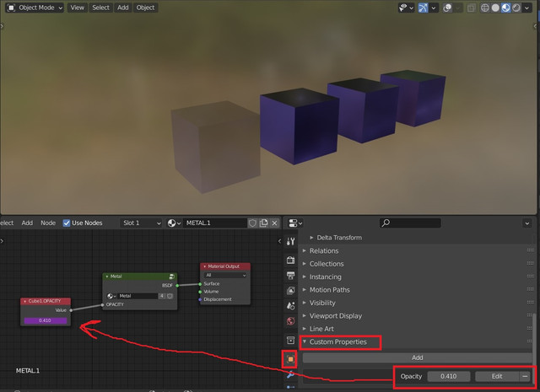The width and height of the screenshot is (540, 392).
Task: Toggle viewport overlays button
Action: click(x=447, y=8)
